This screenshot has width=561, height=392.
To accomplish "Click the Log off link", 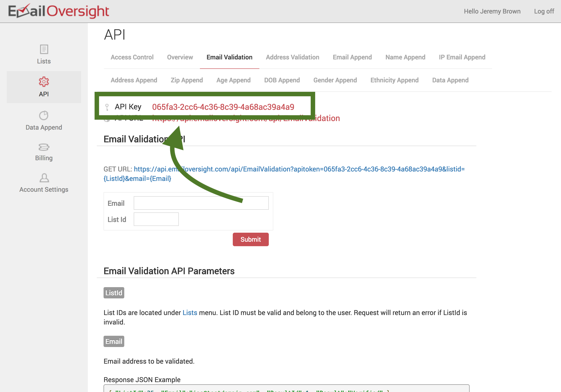I will (544, 11).
